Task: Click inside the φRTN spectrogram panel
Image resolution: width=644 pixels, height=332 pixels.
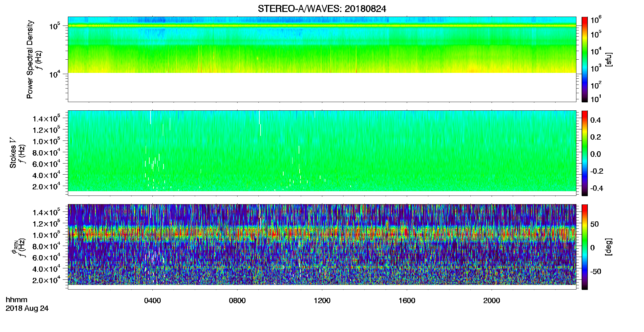Action: [x=322, y=247]
